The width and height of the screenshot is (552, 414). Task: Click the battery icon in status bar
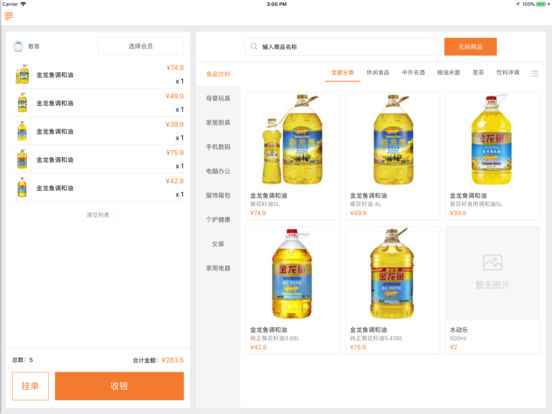(x=541, y=4)
